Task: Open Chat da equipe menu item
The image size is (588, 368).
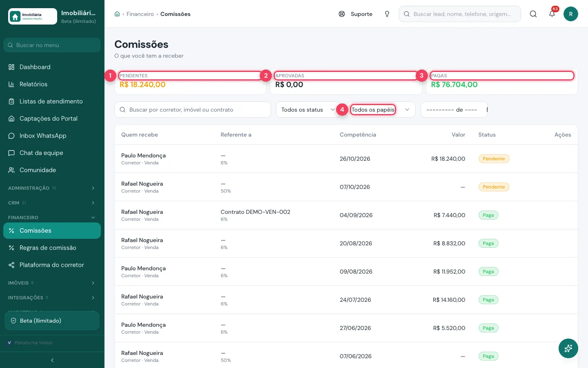Action: 52,153
